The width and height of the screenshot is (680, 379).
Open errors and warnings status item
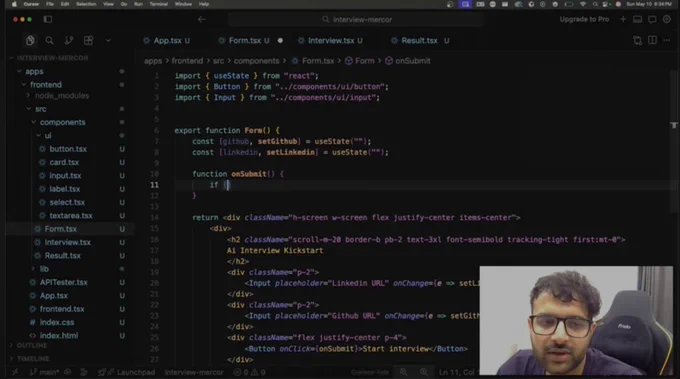[x=249, y=372]
